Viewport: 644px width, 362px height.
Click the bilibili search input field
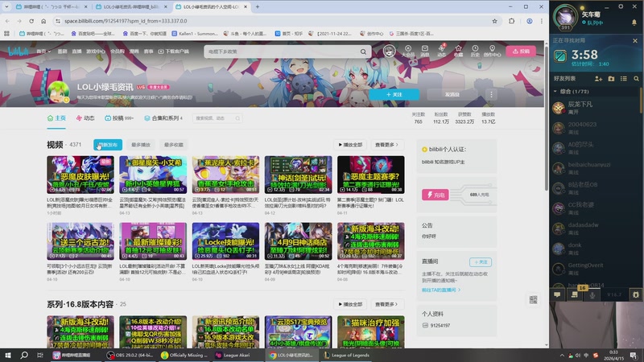click(281, 51)
